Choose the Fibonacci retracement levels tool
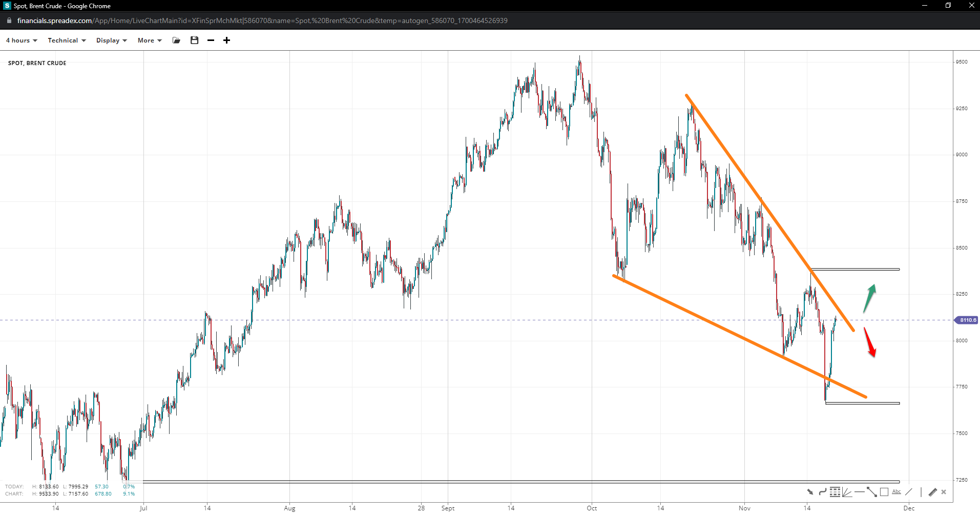Viewport: 980px width, 516px height. (835, 492)
